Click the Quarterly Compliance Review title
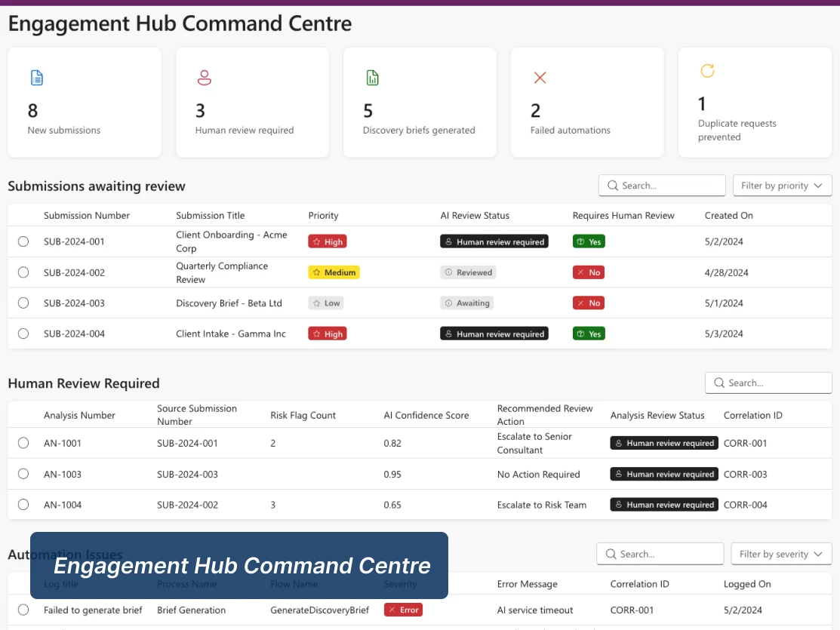 click(222, 272)
